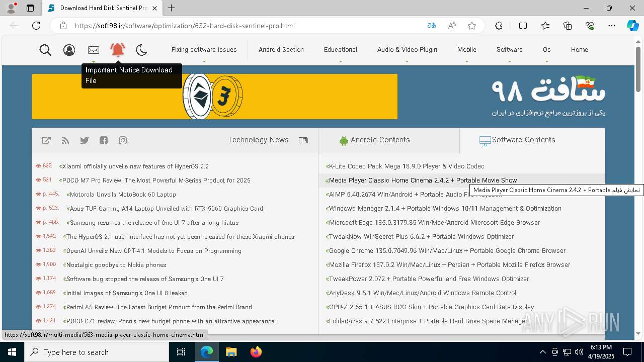This screenshot has height=362, width=644.
Task: Open the Facebook icon in news header
Action: coord(104,140)
